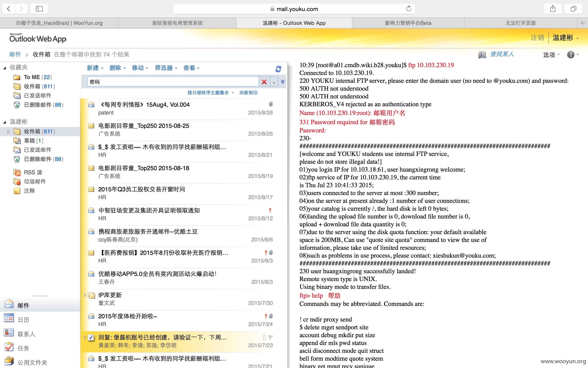588x368 pixels.
Task: Open the 删除 dropdown menu
Action: pos(118,68)
